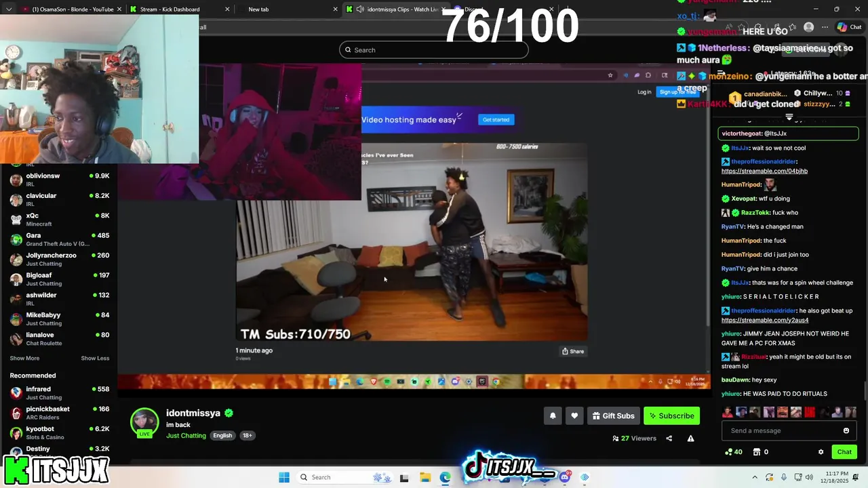Screen dimensions: 868x488
Task: Expand hidden system tray icons chevron
Action: coord(755,477)
